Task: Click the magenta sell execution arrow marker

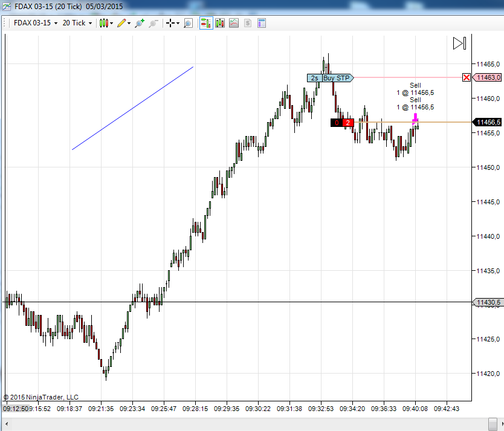Action: coord(415,119)
